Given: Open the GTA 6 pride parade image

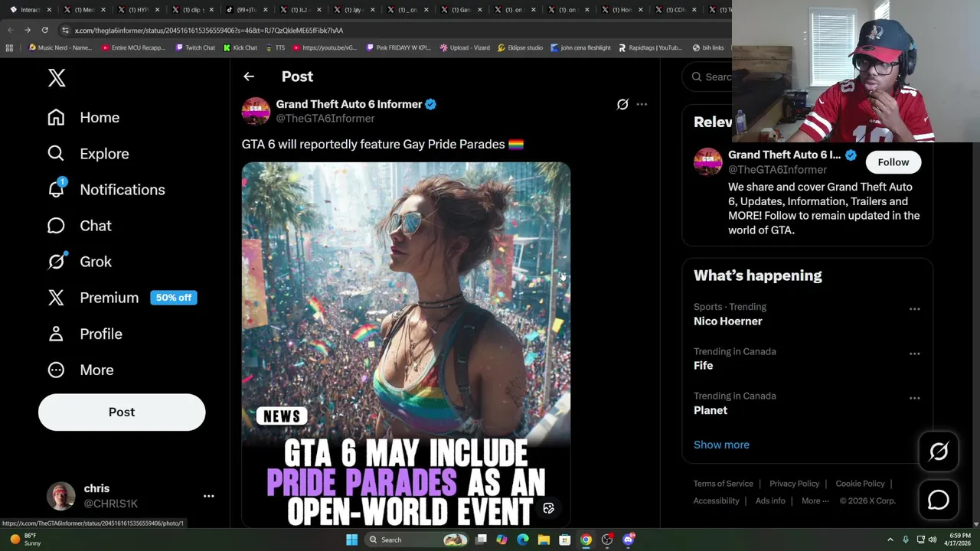Looking at the screenshot, I should 406,344.
